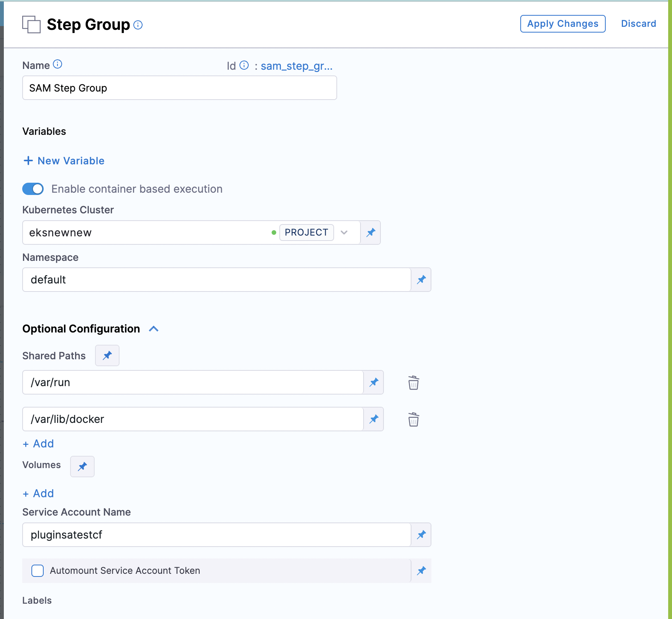Click the Step Group info icon
The image size is (672, 619).
pyautogui.click(x=138, y=25)
